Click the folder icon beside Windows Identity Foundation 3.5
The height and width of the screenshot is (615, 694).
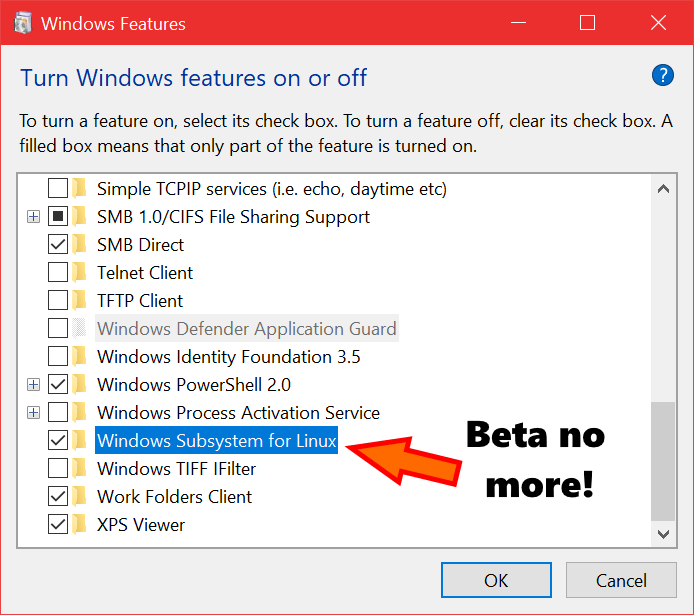pos(80,357)
